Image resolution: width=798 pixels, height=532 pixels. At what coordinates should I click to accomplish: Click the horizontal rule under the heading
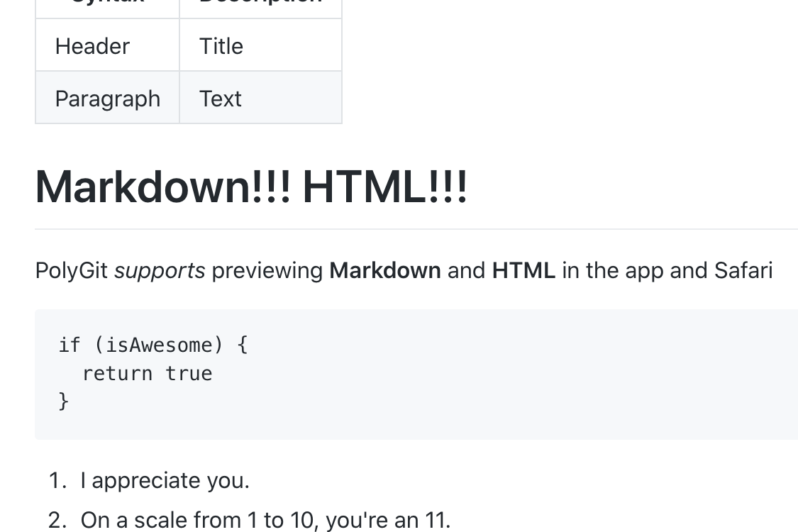click(416, 229)
